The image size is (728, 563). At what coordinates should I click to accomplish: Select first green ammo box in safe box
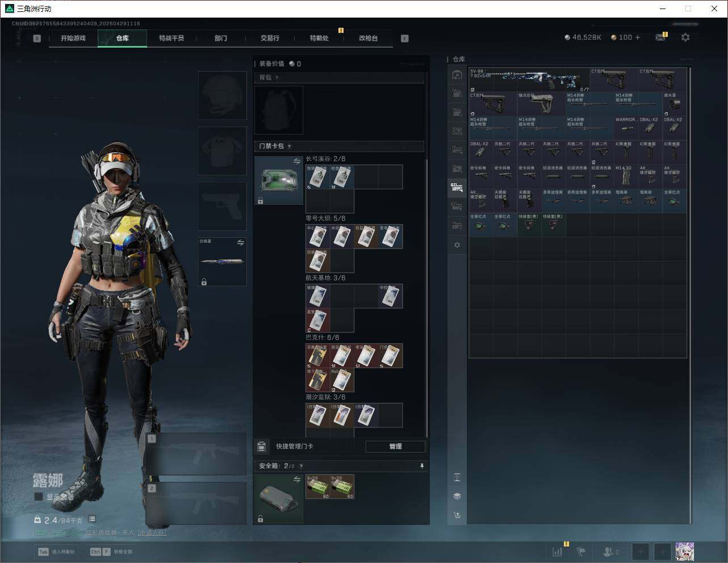click(318, 487)
